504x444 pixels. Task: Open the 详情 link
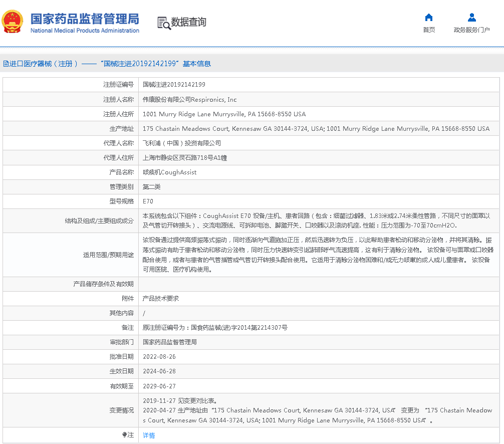(149, 435)
